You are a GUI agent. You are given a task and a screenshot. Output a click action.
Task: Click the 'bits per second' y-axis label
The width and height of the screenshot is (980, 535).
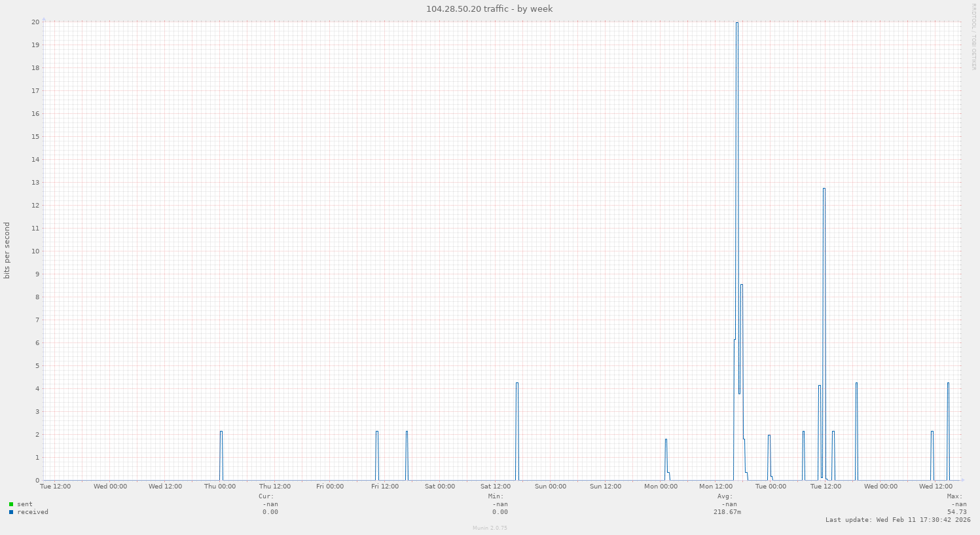click(x=7, y=251)
